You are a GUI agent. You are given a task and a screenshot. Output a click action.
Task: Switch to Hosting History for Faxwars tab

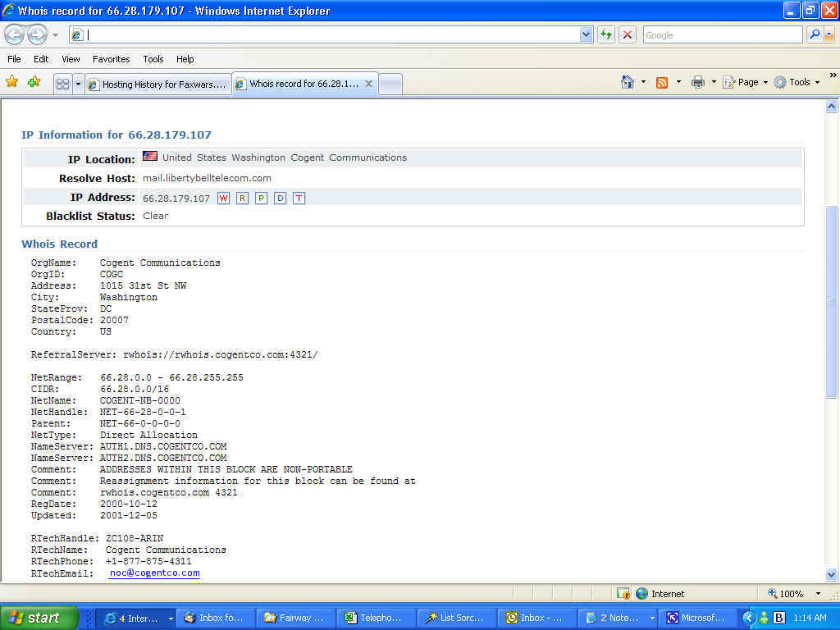coord(158,84)
